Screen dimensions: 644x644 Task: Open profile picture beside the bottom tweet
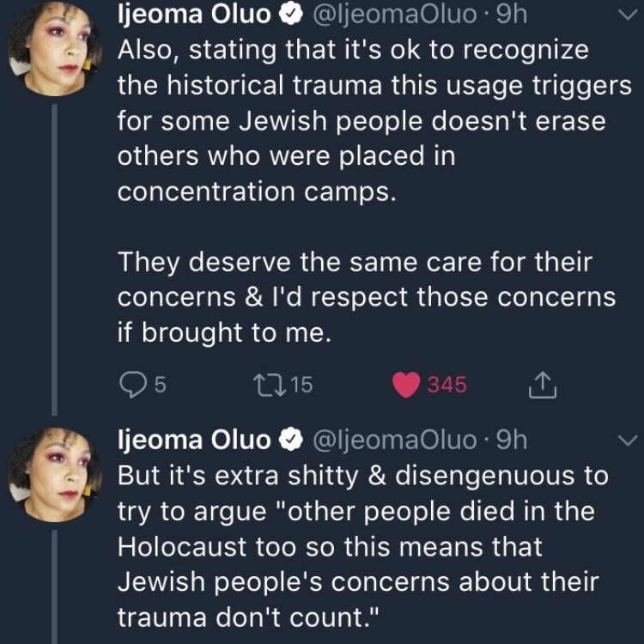54,471
